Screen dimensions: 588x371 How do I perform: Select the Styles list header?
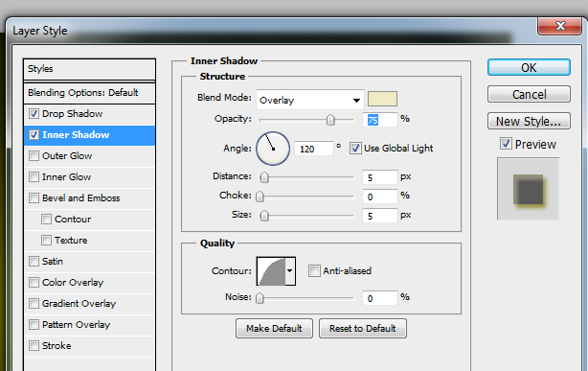click(x=89, y=69)
